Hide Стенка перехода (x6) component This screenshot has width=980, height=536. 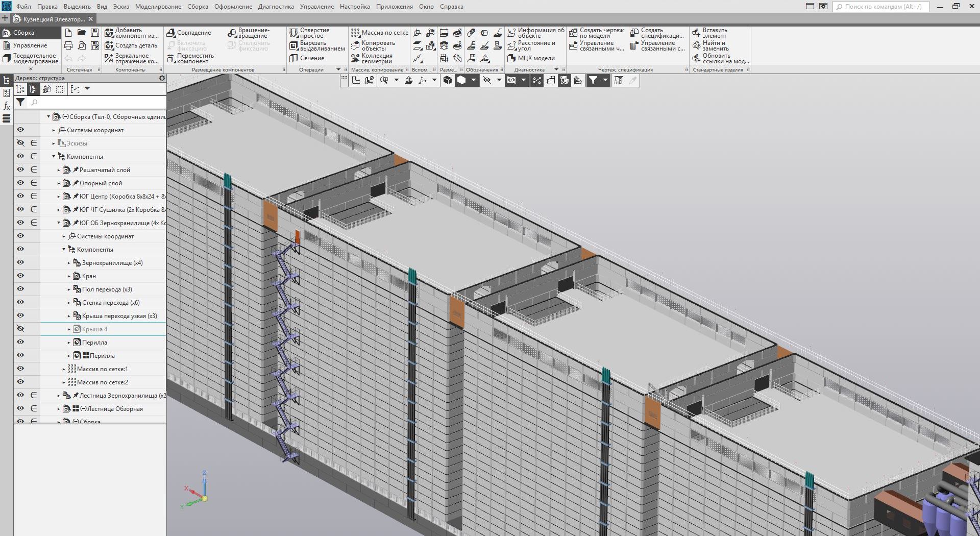(20, 302)
